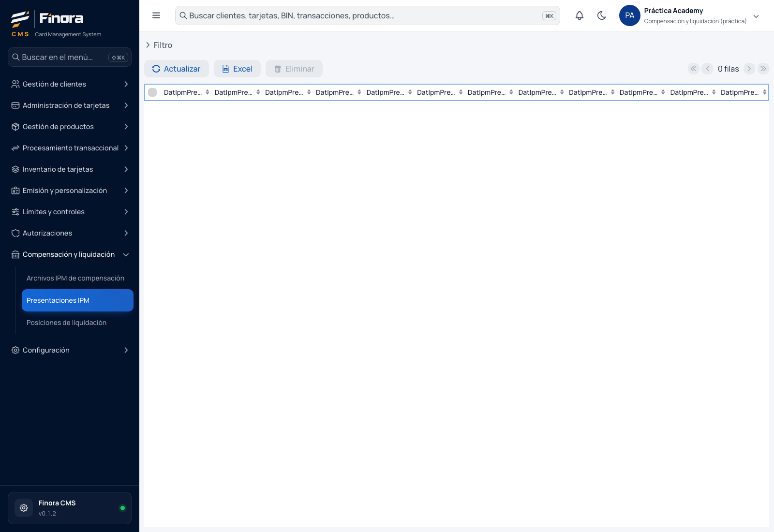Go to the next page arrow

749,69
